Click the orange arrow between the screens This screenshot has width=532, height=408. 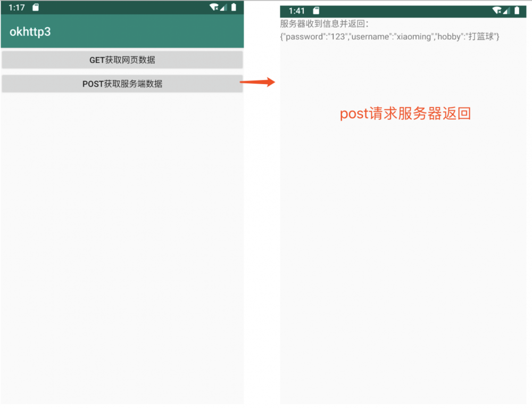[x=259, y=81]
